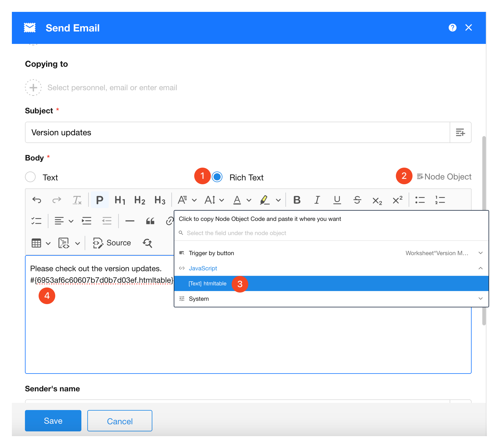Apply italic formatting in the toolbar
The width and height of the screenshot is (501, 448).
(317, 200)
